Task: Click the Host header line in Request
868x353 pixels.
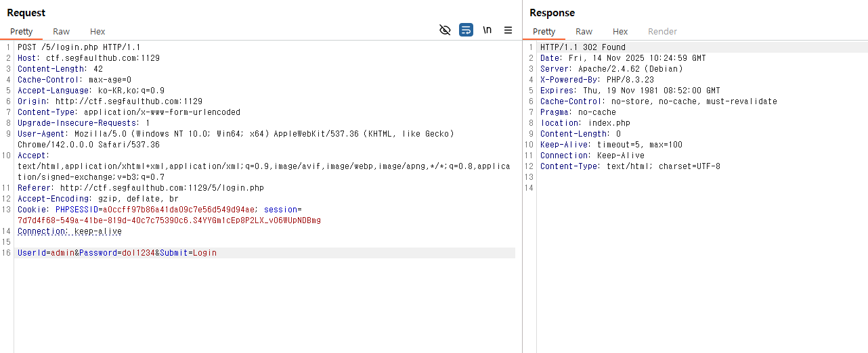Action: pos(88,58)
